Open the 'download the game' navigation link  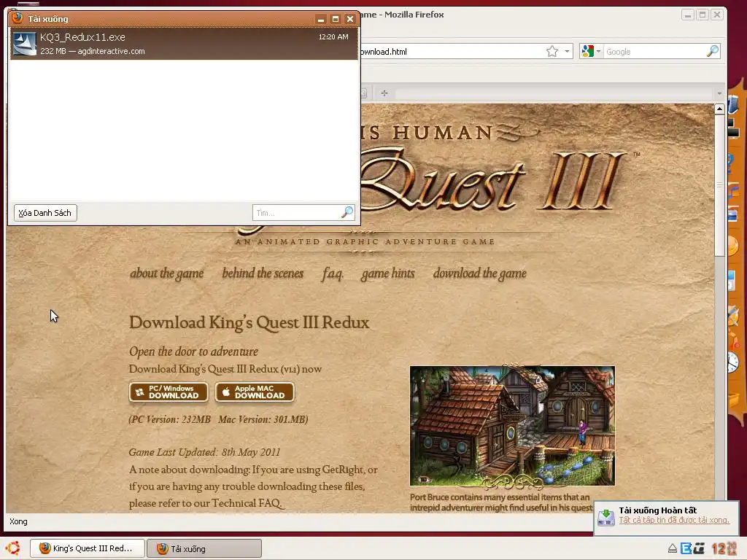point(480,273)
